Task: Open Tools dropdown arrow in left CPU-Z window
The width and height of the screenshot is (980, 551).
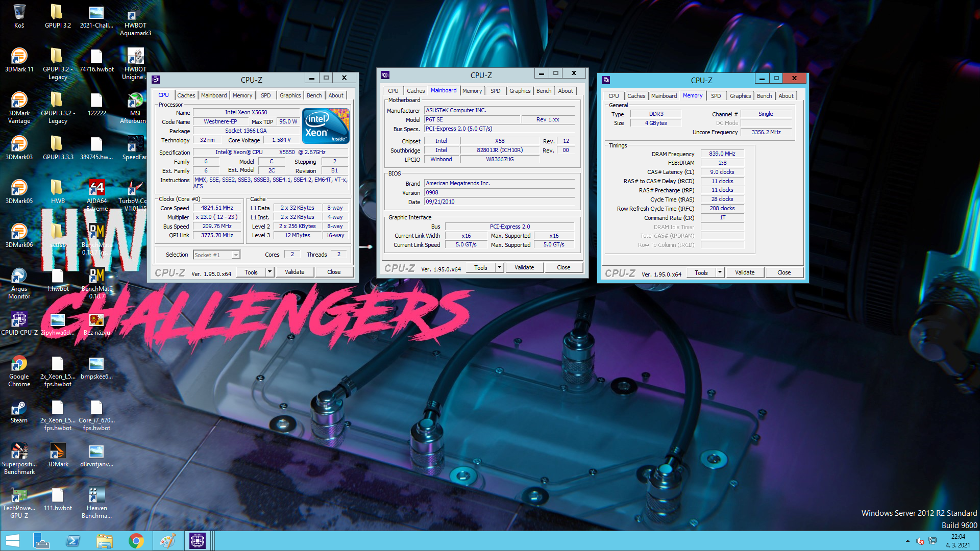Action: [269, 272]
